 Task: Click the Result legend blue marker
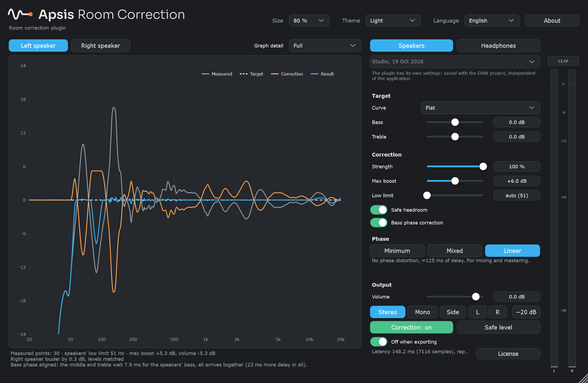(314, 74)
